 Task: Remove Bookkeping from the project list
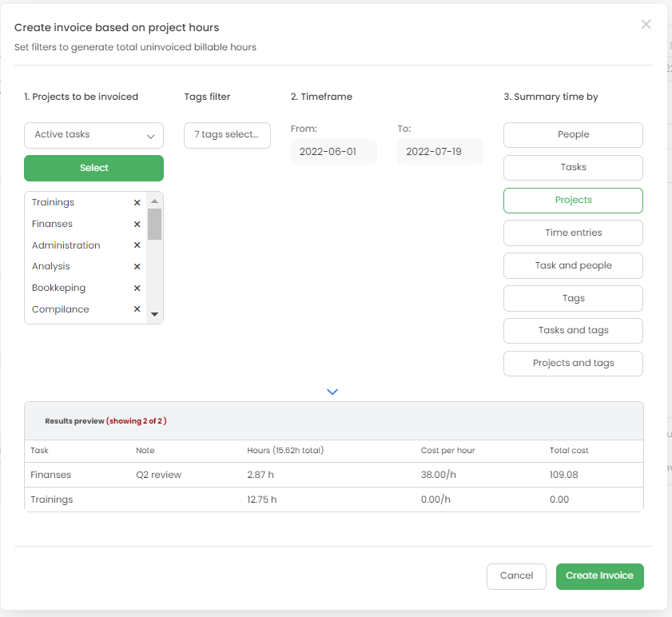point(137,289)
